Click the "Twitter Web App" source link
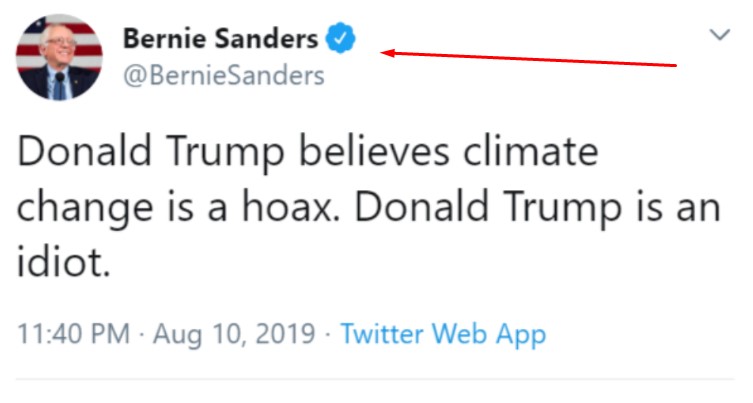This screenshot has height=403, width=753. (443, 333)
